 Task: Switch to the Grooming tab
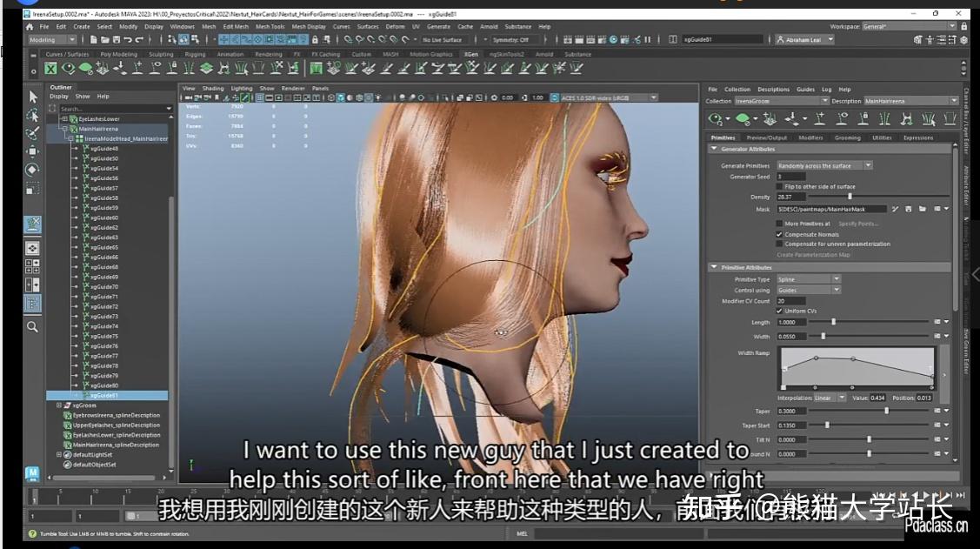(x=848, y=137)
